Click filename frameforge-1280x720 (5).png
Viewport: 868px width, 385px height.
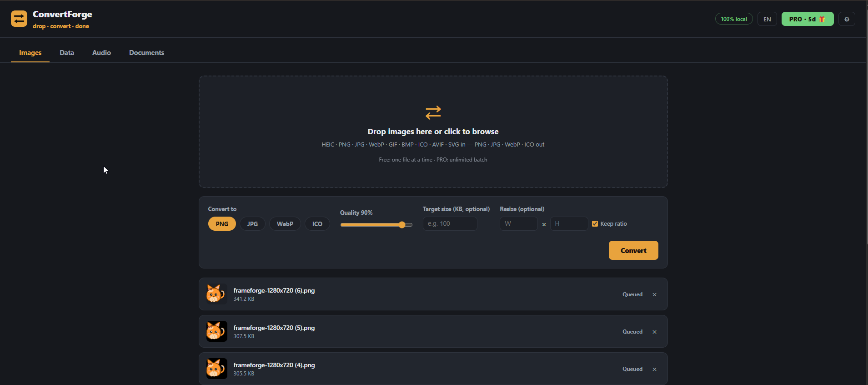pyautogui.click(x=274, y=328)
